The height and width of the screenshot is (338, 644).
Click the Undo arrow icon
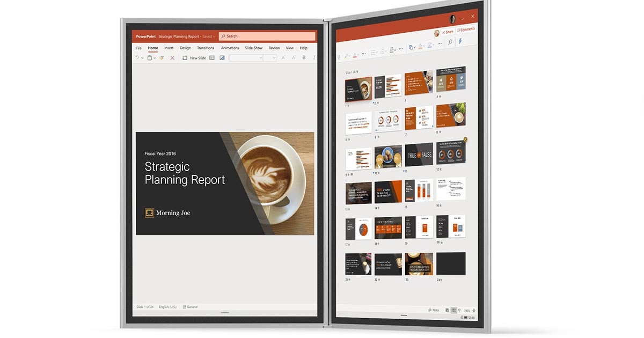pyautogui.click(x=137, y=58)
